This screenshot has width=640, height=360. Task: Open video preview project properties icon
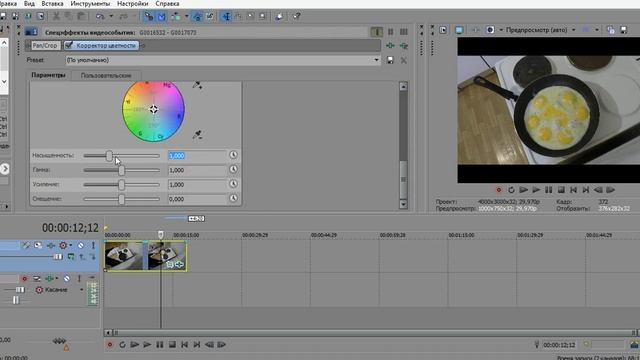point(443,30)
